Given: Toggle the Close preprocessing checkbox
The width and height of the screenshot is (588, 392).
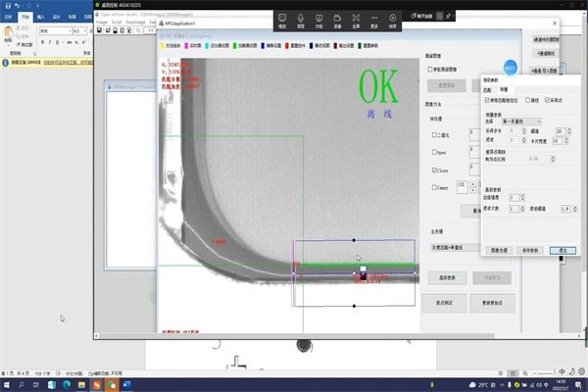Looking at the screenshot, I should coord(435,170).
